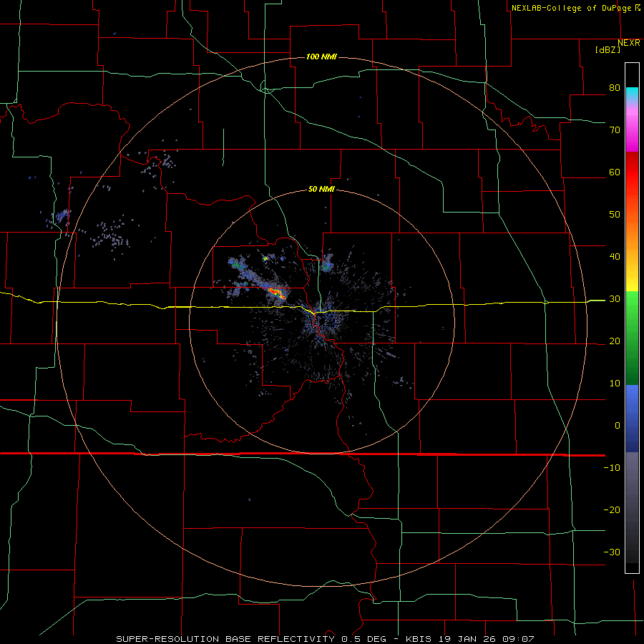
Task: Click the 10 value on the dBZ scale
Action: [x=615, y=384]
